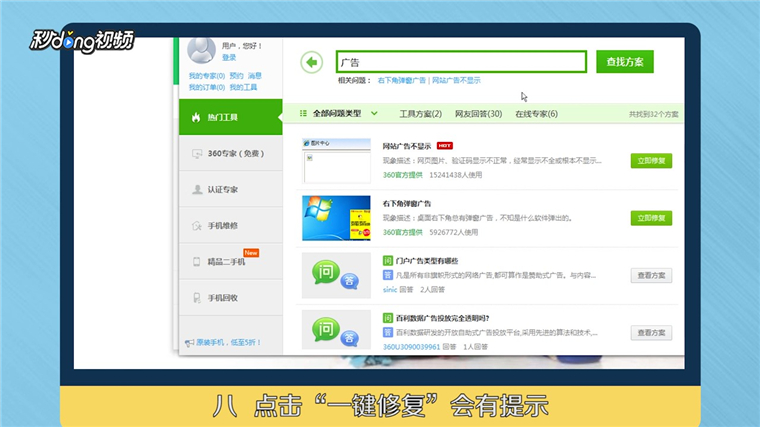The image size is (760, 427).
Task: Click related question 网站广告不显示 link
Action: tap(456, 80)
